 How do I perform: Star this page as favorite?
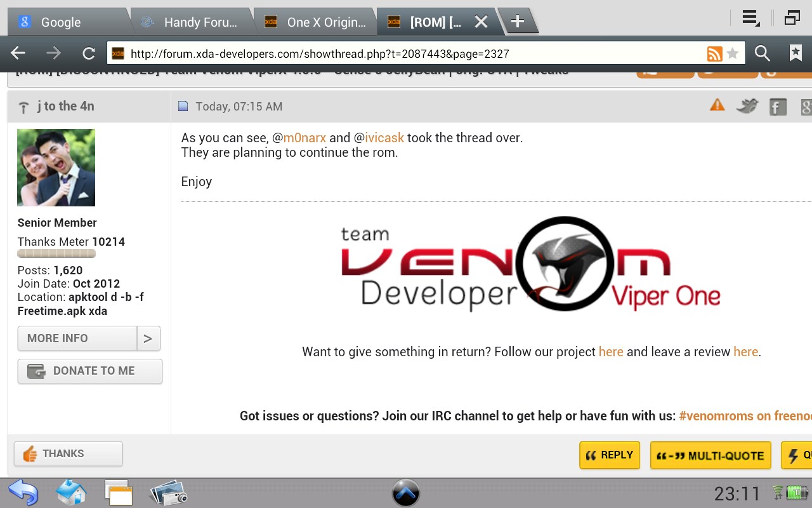click(x=733, y=54)
